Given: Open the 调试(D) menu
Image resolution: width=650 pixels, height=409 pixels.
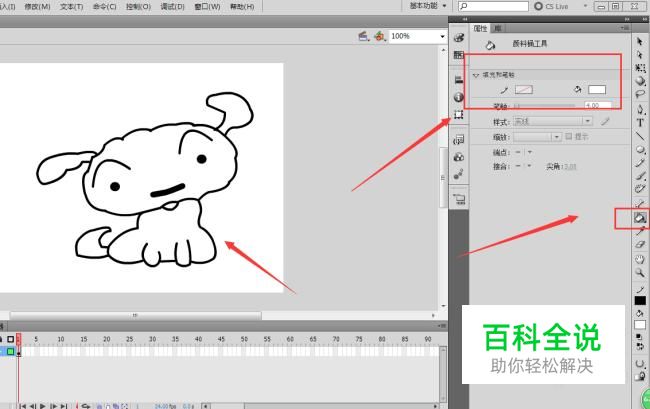Looking at the screenshot, I should [172, 7].
